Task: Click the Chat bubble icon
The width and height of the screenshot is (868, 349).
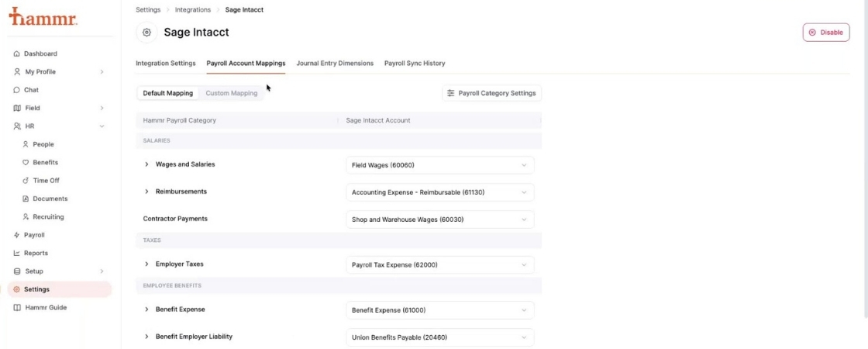Action: pos(16,90)
